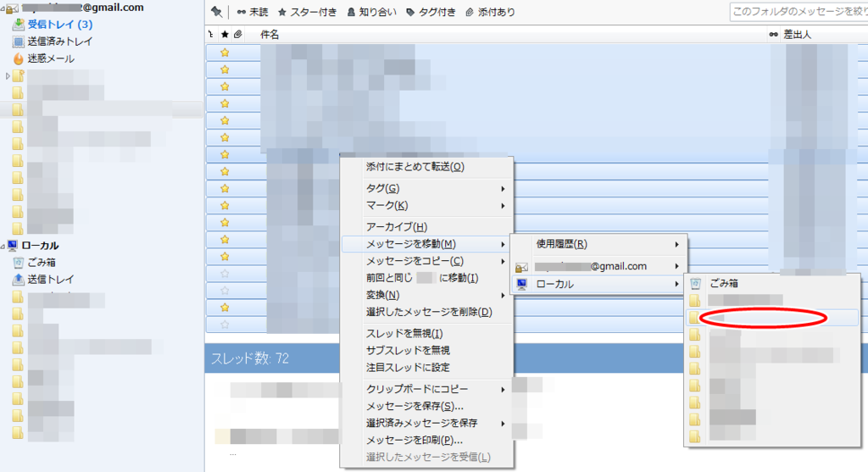Screen dimensions: 868x472
Task: Open クリップボードにコピー submenu
Action: click(426, 389)
